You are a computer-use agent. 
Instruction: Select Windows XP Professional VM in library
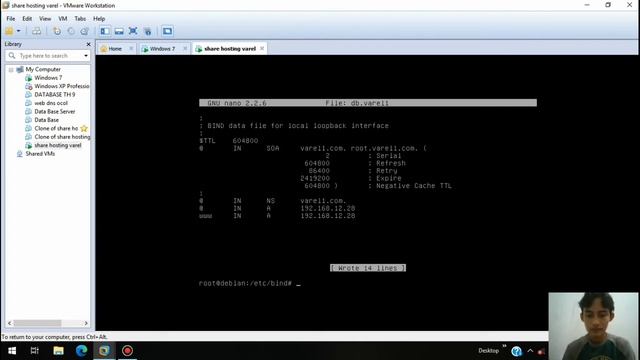pyautogui.click(x=62, y=86)
